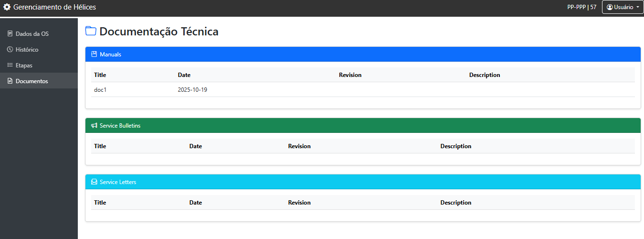Click the Histórico clock icon
Screen dimensions: 644x239
[10, 50]
